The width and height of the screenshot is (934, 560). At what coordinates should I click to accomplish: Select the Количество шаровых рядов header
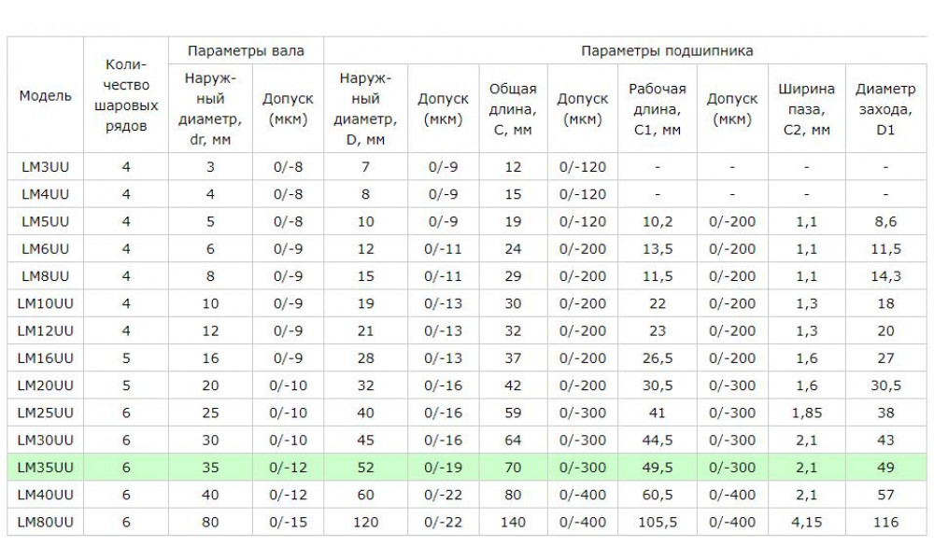[126, 95]
